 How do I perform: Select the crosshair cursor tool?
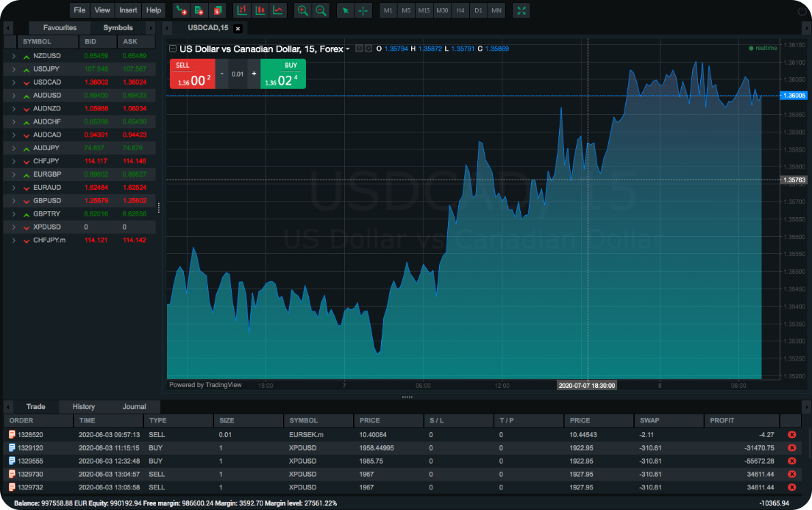click(363, 10)
